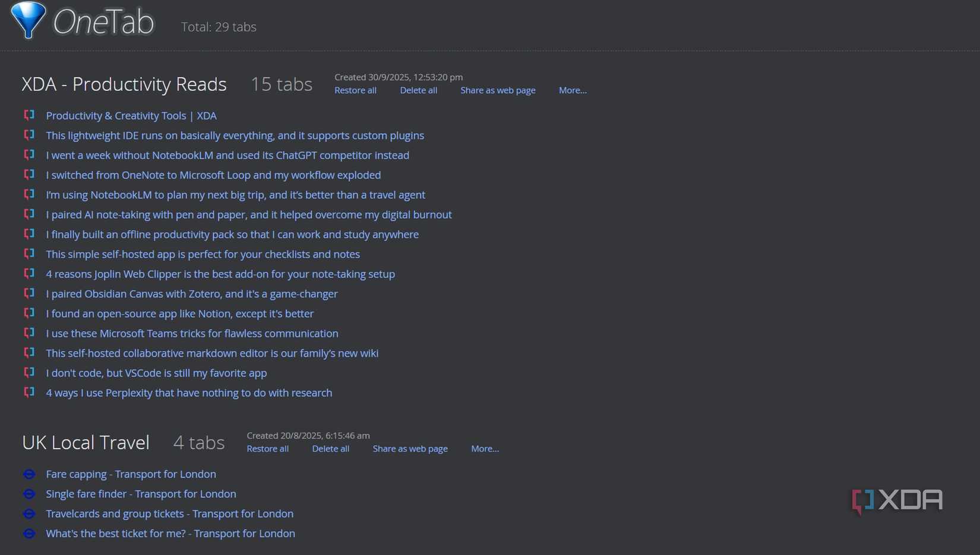Click the icon next to "4 ways I use Perplexity"
The width and height of the screenshot is (980, 555).
click(x=29, y=392)
